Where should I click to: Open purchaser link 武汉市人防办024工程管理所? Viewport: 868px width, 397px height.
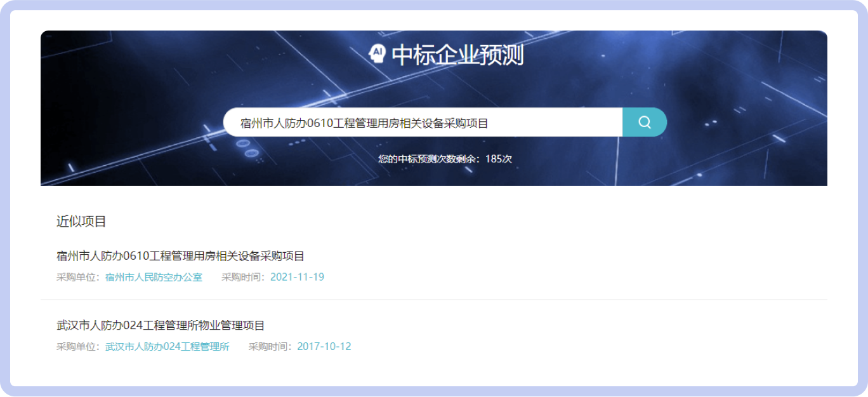(x=168, y=347)
